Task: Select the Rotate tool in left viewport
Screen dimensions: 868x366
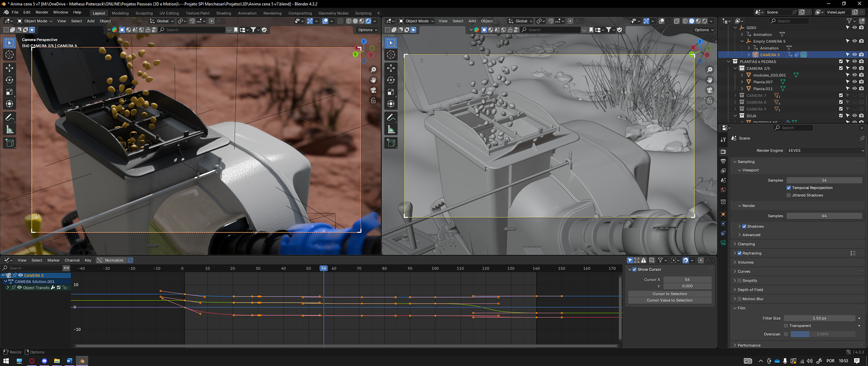Action: coord(9,80)
